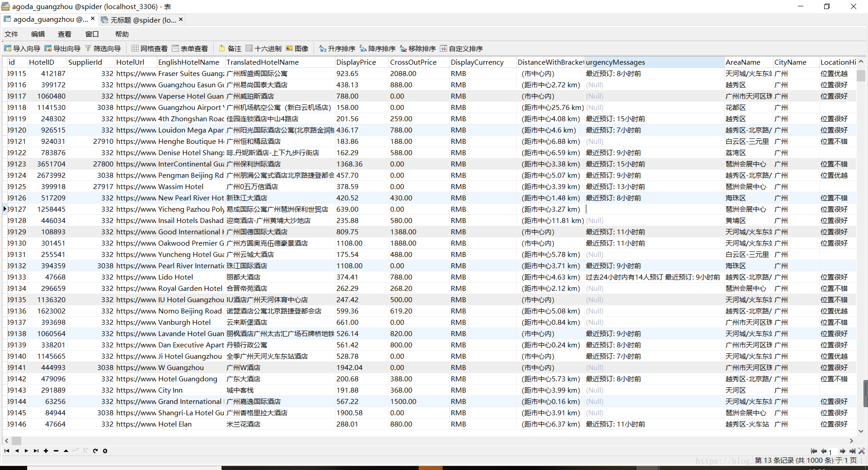Click the horizontal scrollbar right arrow
The height and width of the screenshot is (470, 868).
coord(851,441)
